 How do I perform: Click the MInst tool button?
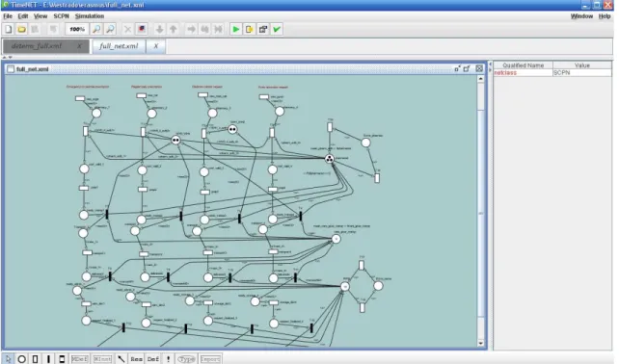[x=102, y=359]
